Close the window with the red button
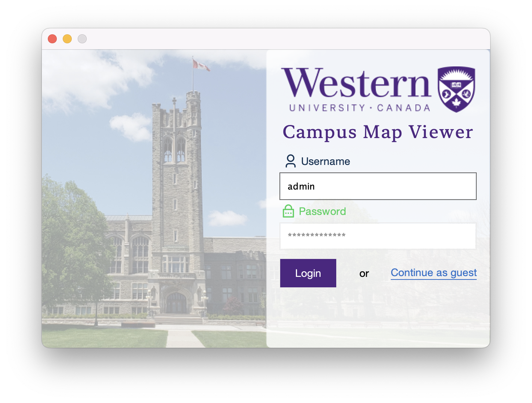This screenshot has width=532, height=403. [x=52, y=39]
